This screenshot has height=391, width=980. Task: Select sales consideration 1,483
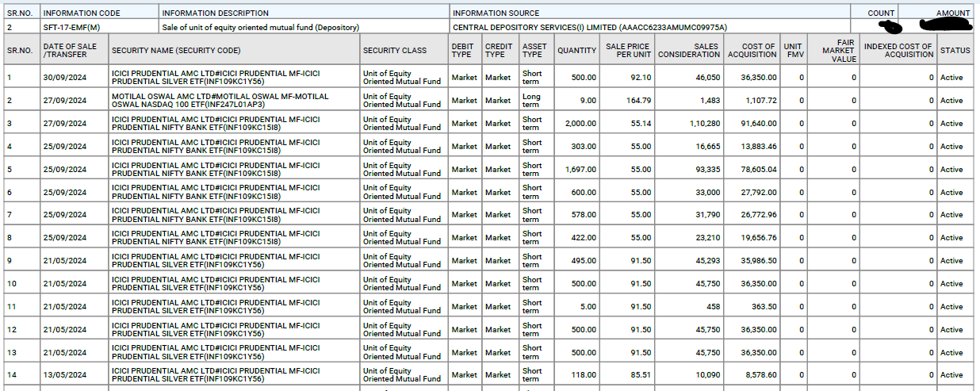(710, 101)
